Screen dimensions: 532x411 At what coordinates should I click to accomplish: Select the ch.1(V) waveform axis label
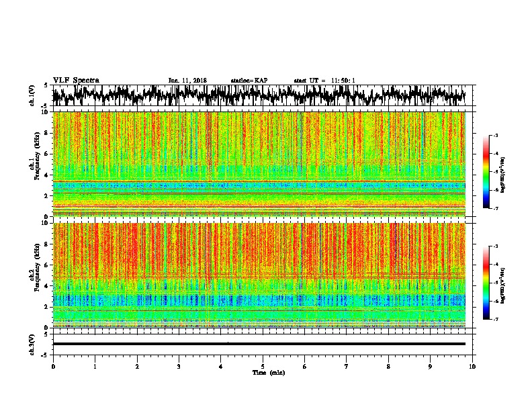coord(32,95)
